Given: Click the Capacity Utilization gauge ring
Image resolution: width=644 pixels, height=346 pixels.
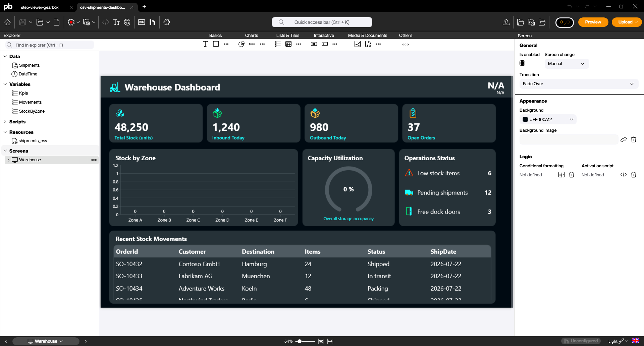Looking at the screenshot, I should click(x=348, y=189).
